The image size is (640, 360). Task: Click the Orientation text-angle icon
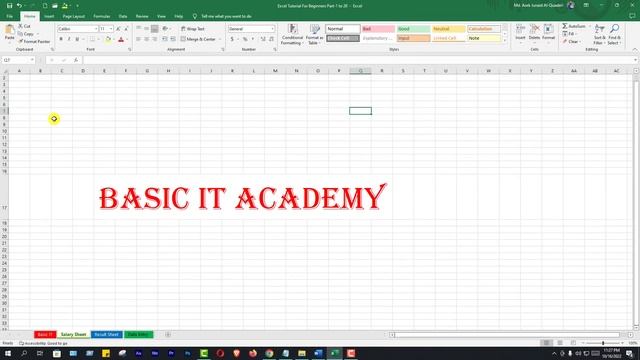pos(165,29)
